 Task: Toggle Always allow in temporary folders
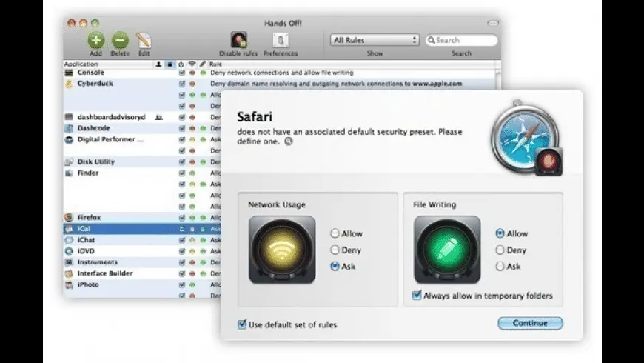[417, 295]
